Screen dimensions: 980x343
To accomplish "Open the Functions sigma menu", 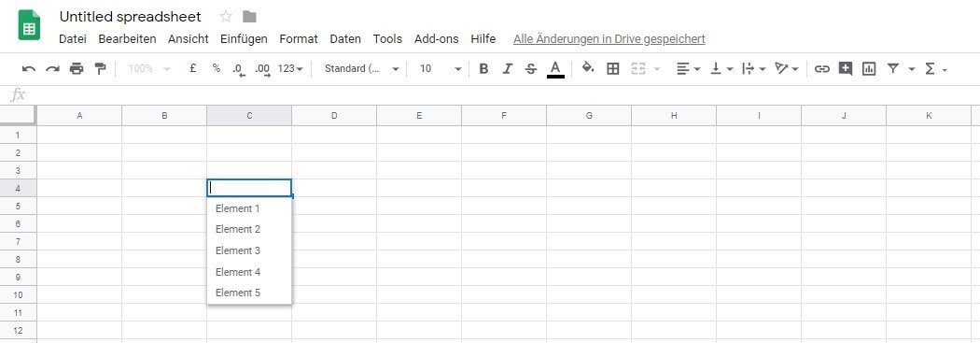I will tap(935, 69).
